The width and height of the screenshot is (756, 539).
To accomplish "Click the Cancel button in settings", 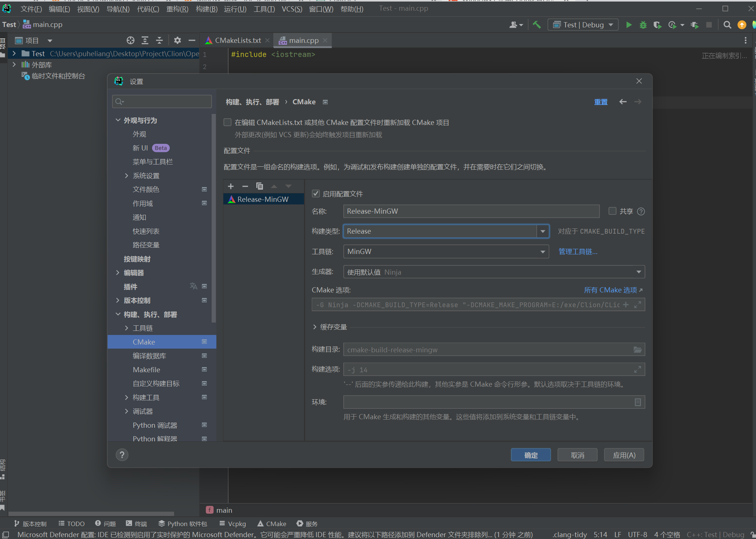I will 577,455.
